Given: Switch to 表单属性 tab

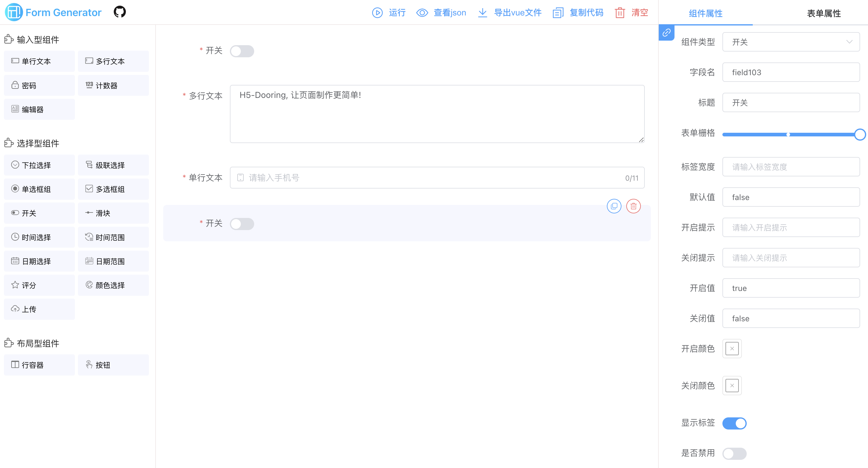Looking at the screenshot, I should 823,13.
